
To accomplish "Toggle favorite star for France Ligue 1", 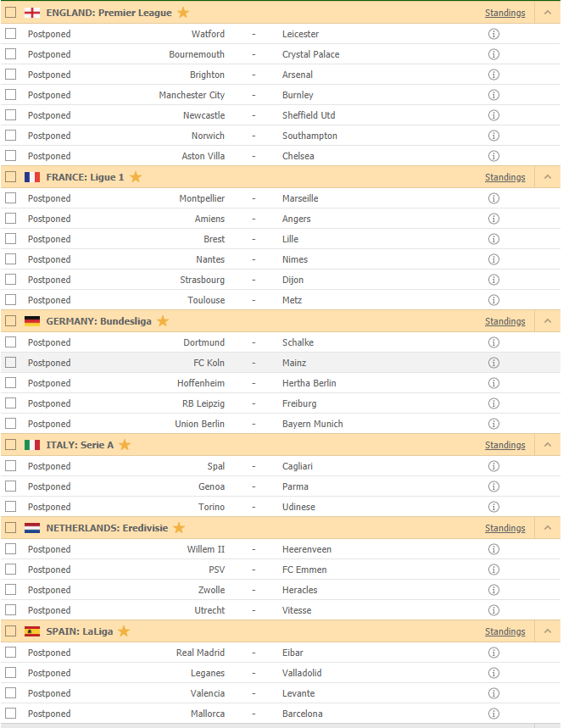I will [136, 177].
